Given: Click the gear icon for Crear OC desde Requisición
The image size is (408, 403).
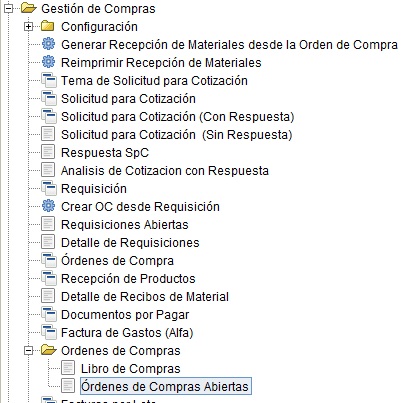Looking at the screenshot, I should [48, 206].
